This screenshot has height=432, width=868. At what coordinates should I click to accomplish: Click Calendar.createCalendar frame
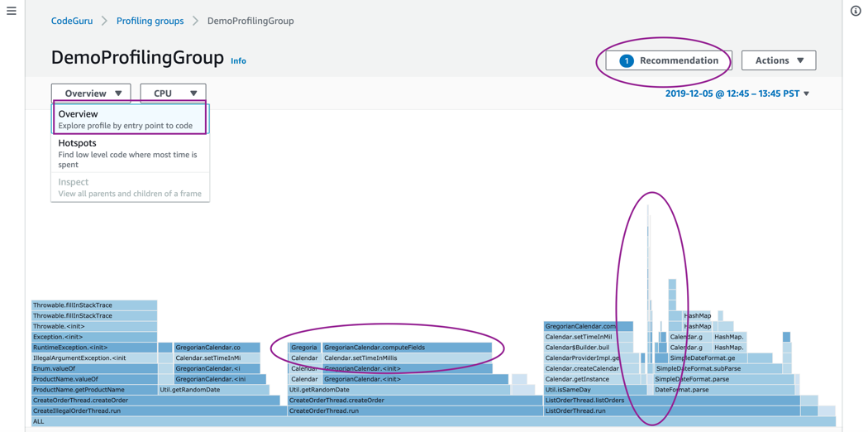click(592, 369)
